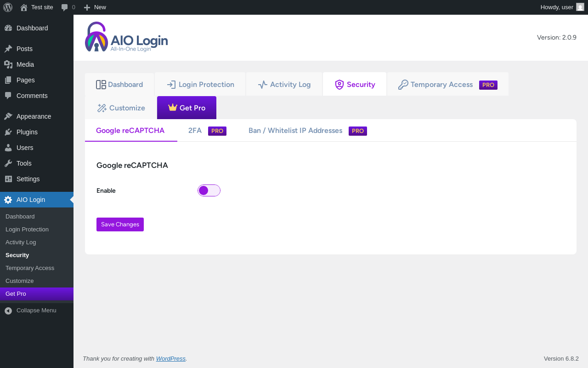Click the user avatar in admin bar
Viewport: 588px width, 368px height.
pyautogui.click(x=580, y=7)
